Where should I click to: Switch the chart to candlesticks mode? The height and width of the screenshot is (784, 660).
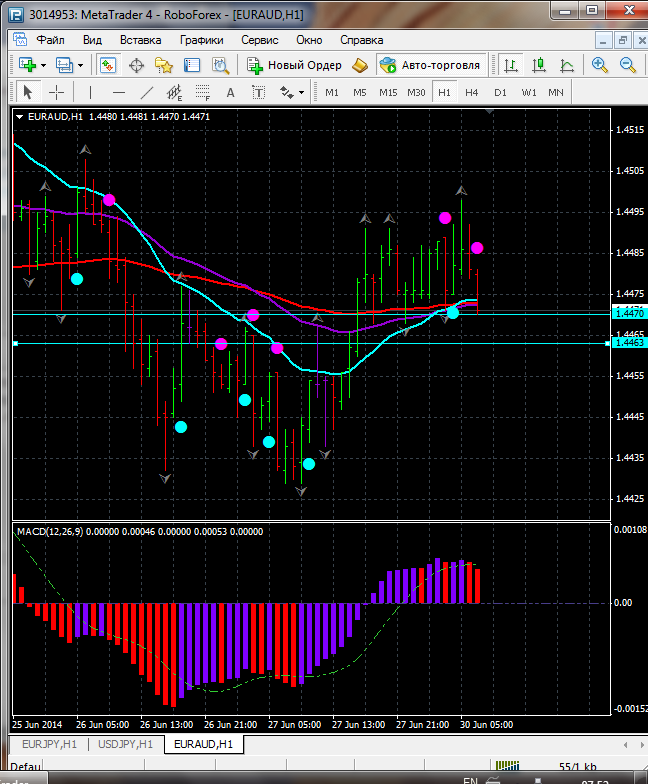[540, 65]
